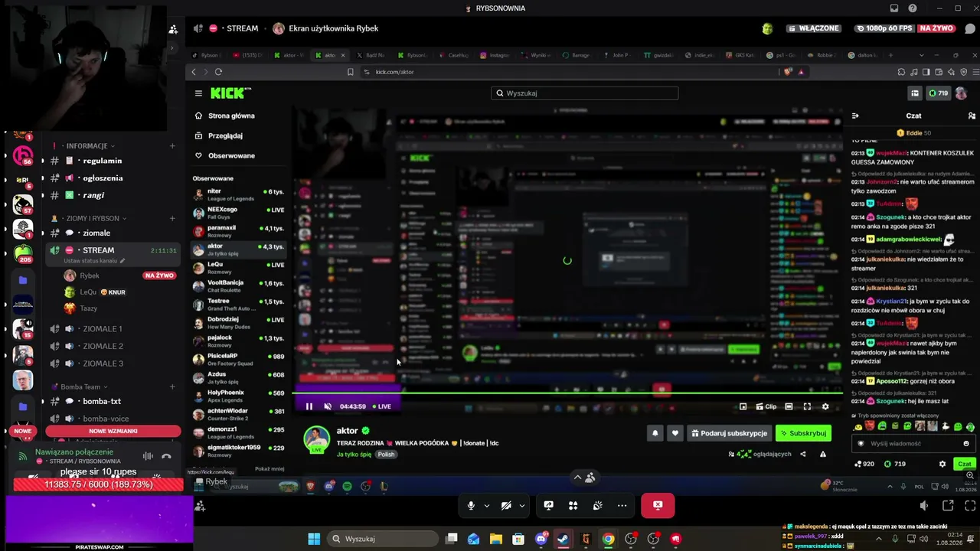Open Discord inbox icon in title bar
The height and width of the screenshot is (551, 980).
click(x=893, y=8)
